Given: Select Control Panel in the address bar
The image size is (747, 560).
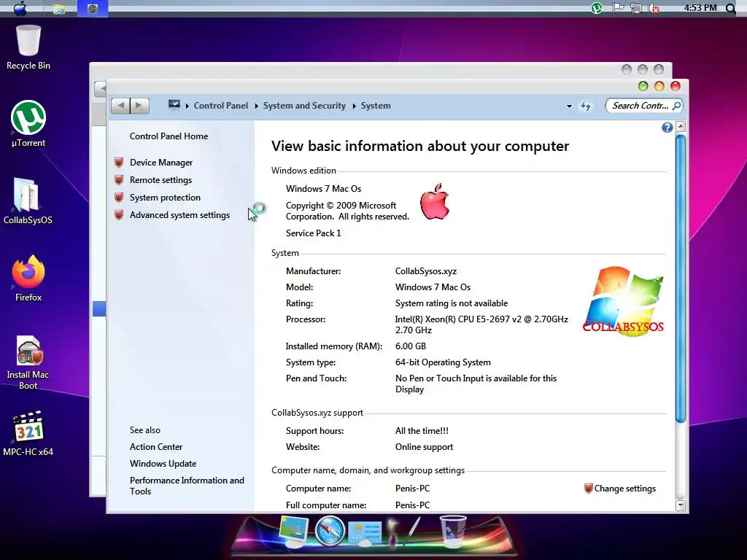Looking at the screenshot, I should (220, 106).
